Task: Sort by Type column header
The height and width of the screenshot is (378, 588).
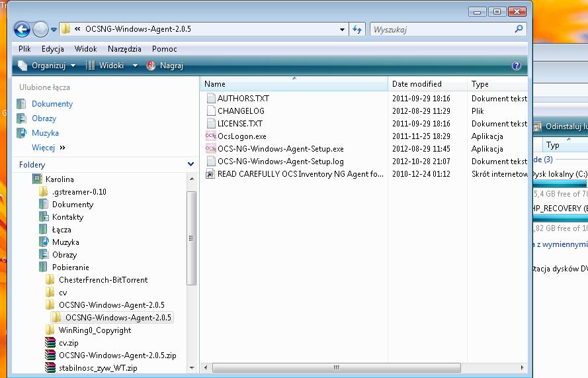Action: click(497, 83)
